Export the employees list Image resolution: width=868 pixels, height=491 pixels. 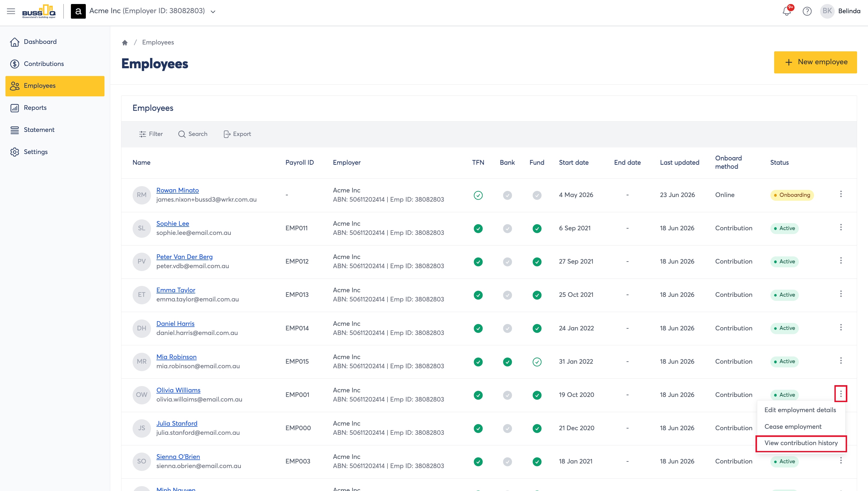[237, 134]
